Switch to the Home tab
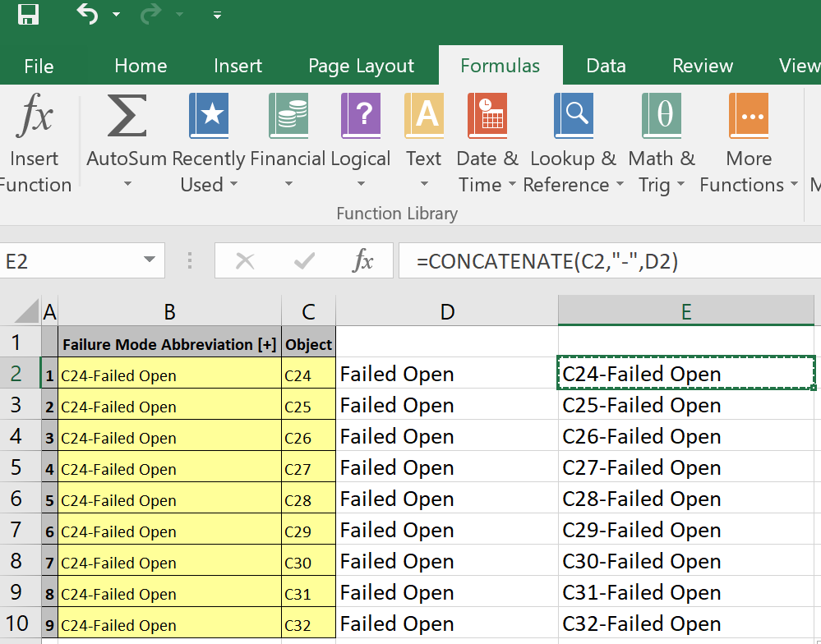The height and width of the screenshot is (644, 821). [141, 66]
